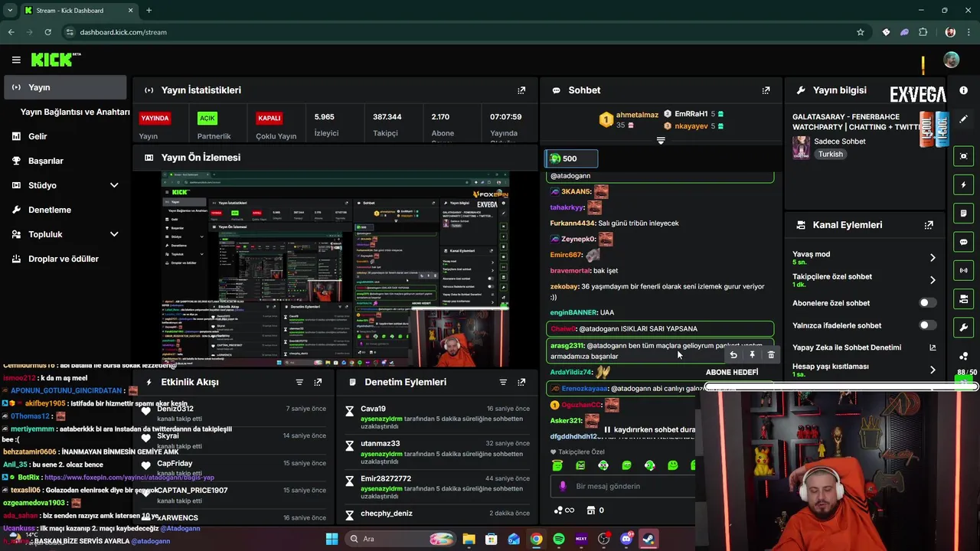Reload the page in the browser
Viewport: 980px width, 551px height.
(47, 32)
